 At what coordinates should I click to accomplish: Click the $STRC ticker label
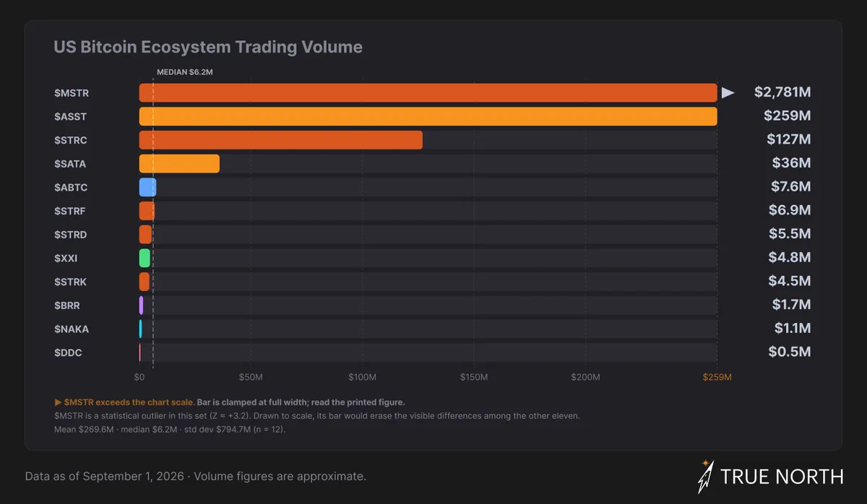[x=71, y=140]
